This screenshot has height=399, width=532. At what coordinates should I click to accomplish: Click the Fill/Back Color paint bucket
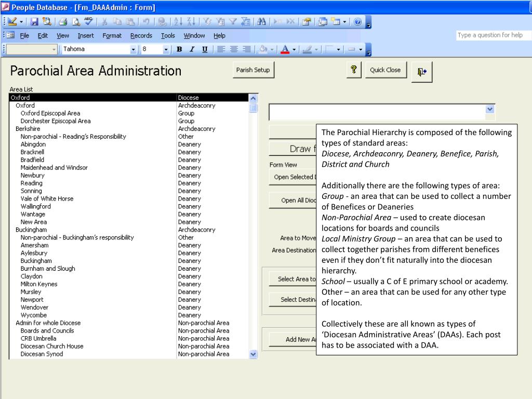(x=263, y=49)
